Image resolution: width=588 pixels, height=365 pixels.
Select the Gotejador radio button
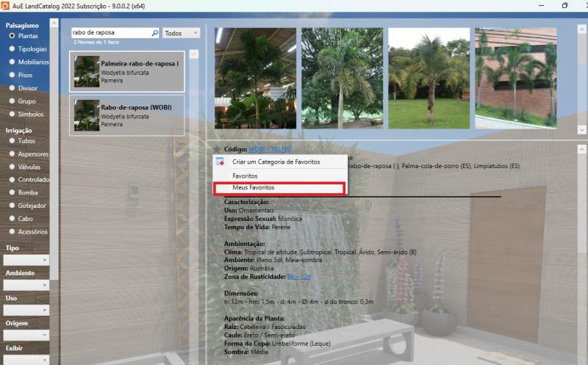coord(12,206)
